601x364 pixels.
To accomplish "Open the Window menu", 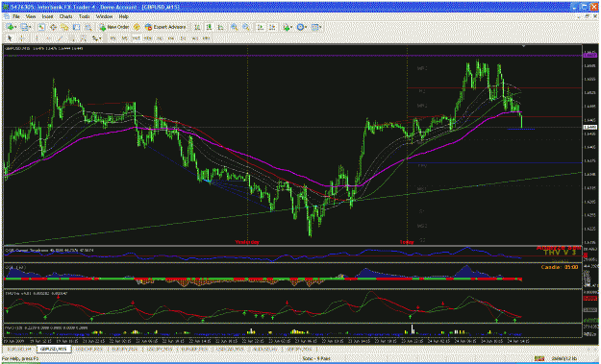I will [x=104, y=17].
